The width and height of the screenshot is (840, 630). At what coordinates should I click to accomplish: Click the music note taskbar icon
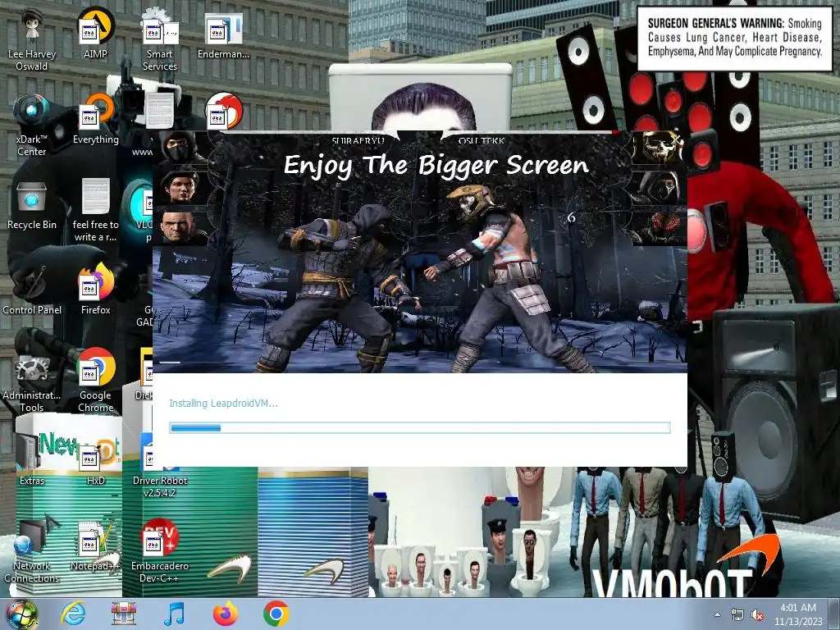click(174, 614)
